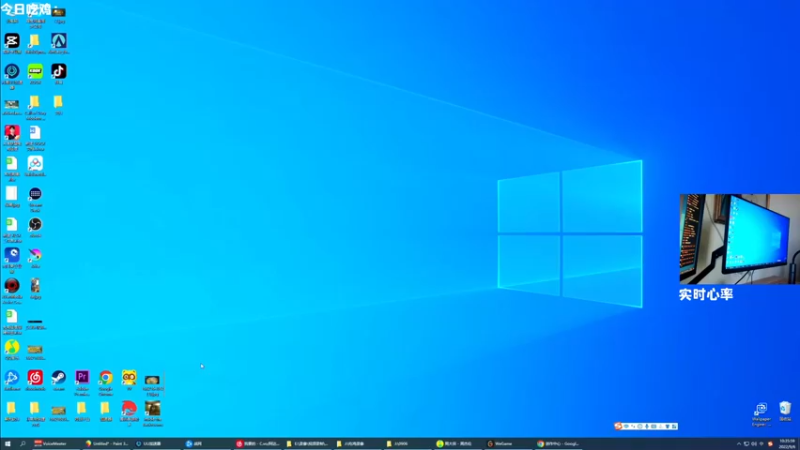Open the NetEase Cloud Music shortcut
Image resolution: width=800 pixels, height=450 pixels.
pyautogui.click(x=35, y=378)
